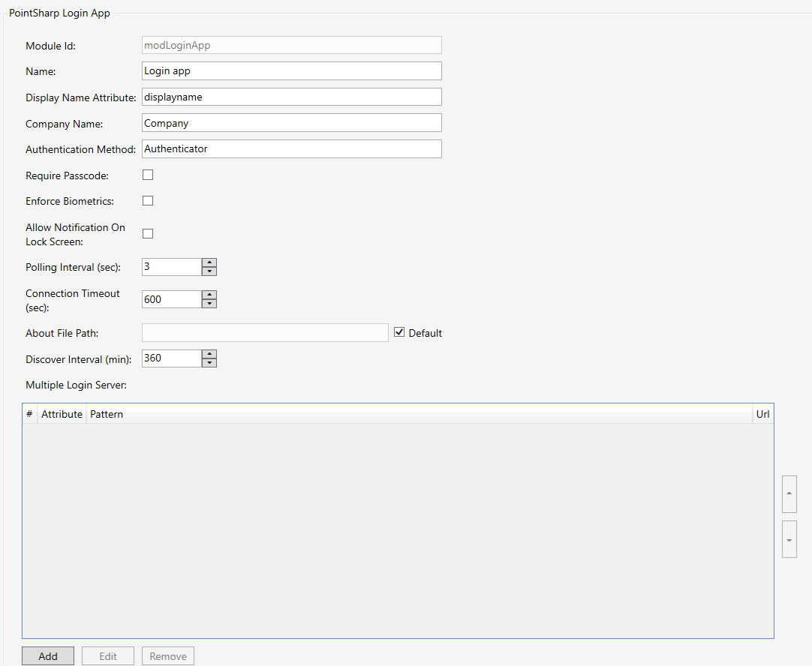This screenshot has width=812, height=666.
Task: Click the Remove button
Action: point(167,655)
